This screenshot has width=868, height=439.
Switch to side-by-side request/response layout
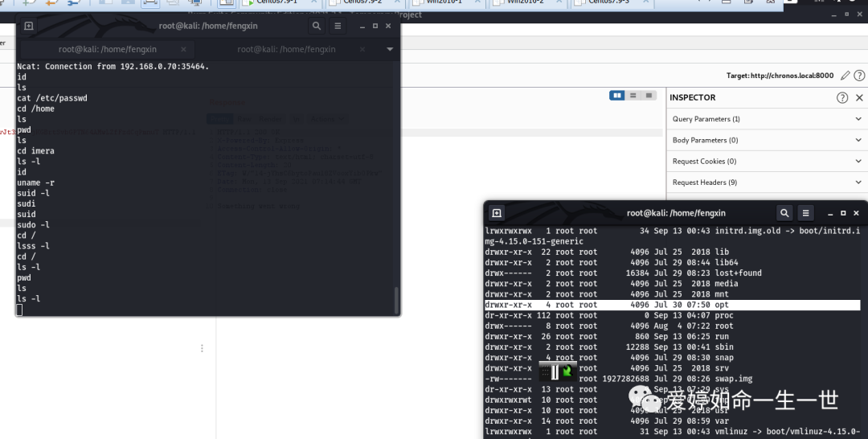tap(616, 95)
